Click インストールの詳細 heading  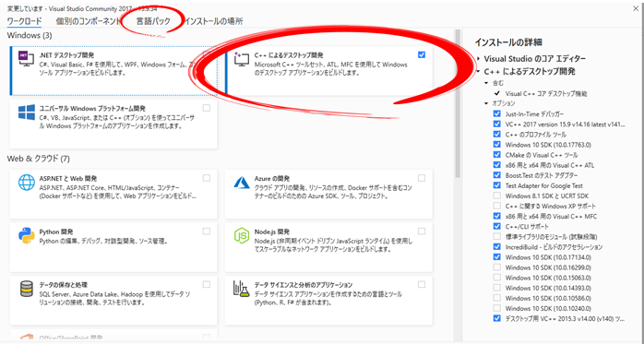click(508, 42)
